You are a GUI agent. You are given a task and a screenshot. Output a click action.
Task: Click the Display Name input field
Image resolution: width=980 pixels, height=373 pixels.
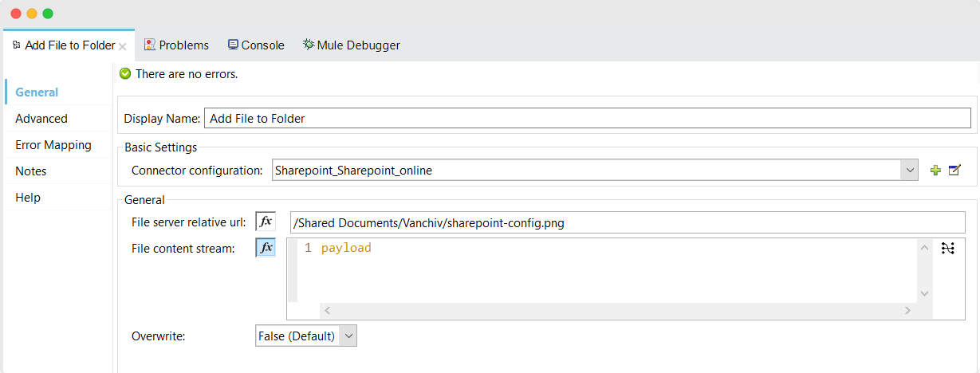(x=587, y=119)
